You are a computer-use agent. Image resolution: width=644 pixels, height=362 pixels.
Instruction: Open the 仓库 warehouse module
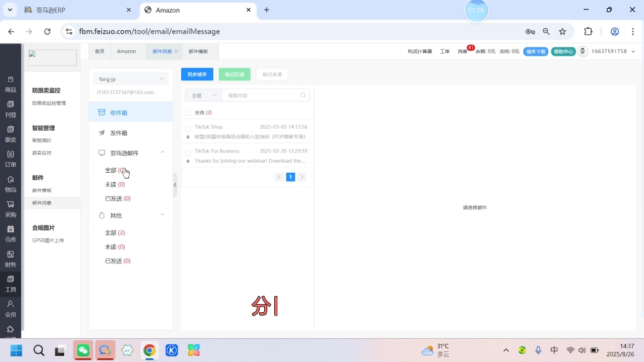[x=11, y=234]
